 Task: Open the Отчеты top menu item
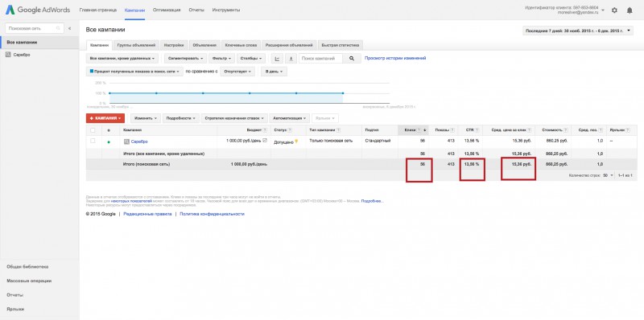[x=196, y=10]
